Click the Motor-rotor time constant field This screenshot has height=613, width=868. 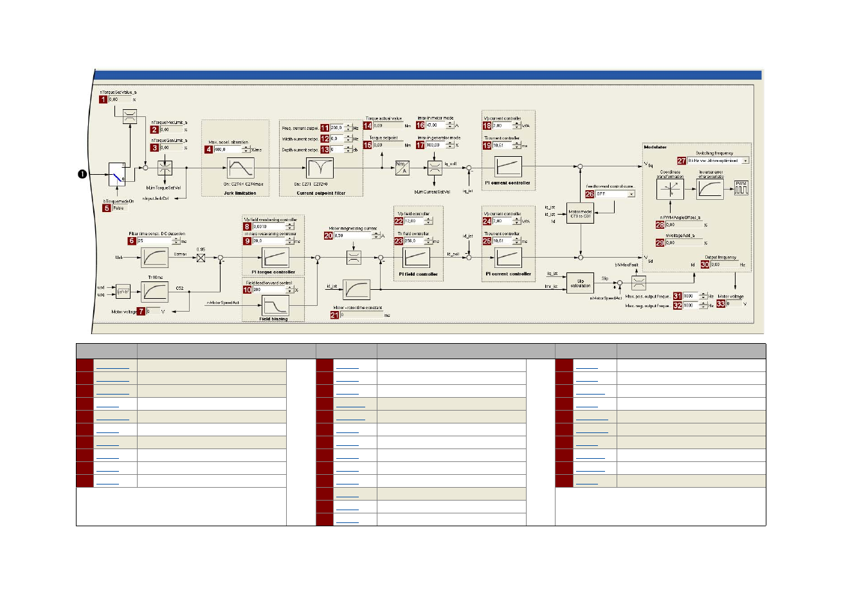(361, 315)
